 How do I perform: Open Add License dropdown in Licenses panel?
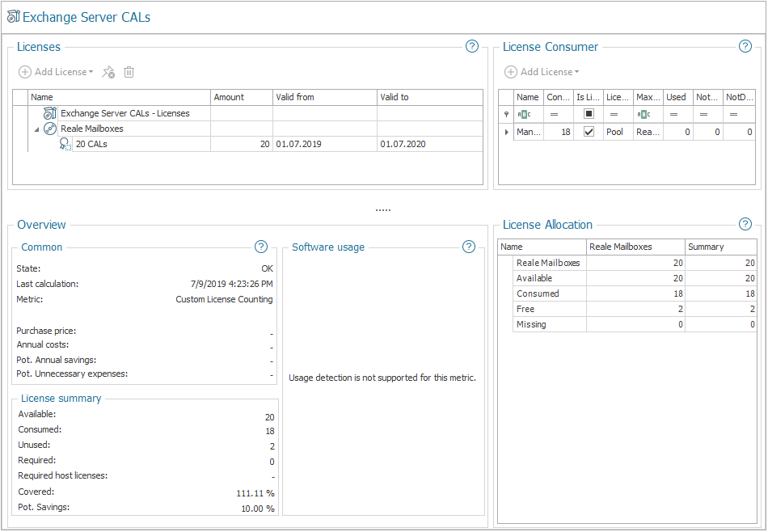tap(56, 72)
